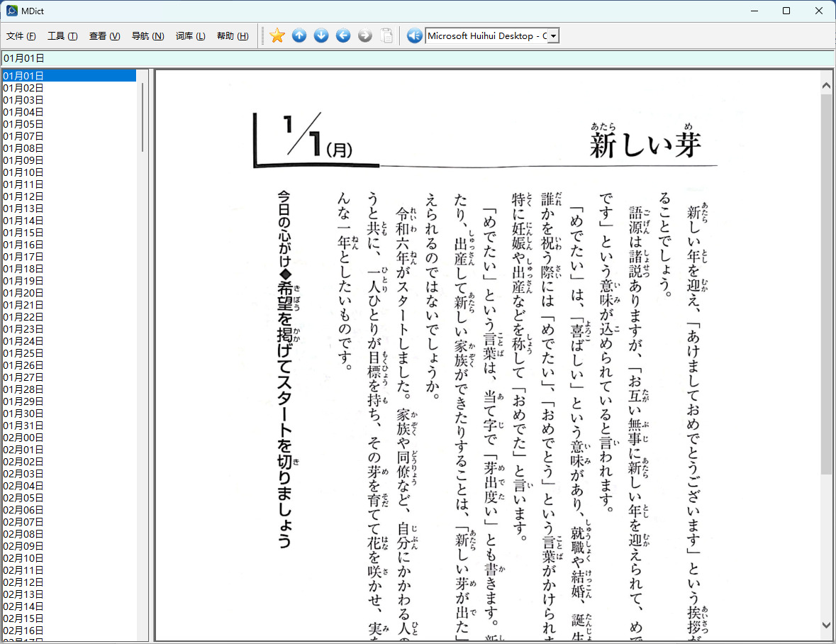Open the Microsoft Huihui Desktop voice dropdown
The height and width of the screenshot is (644, 836).
pyautogui.click(x=553, y=35)
